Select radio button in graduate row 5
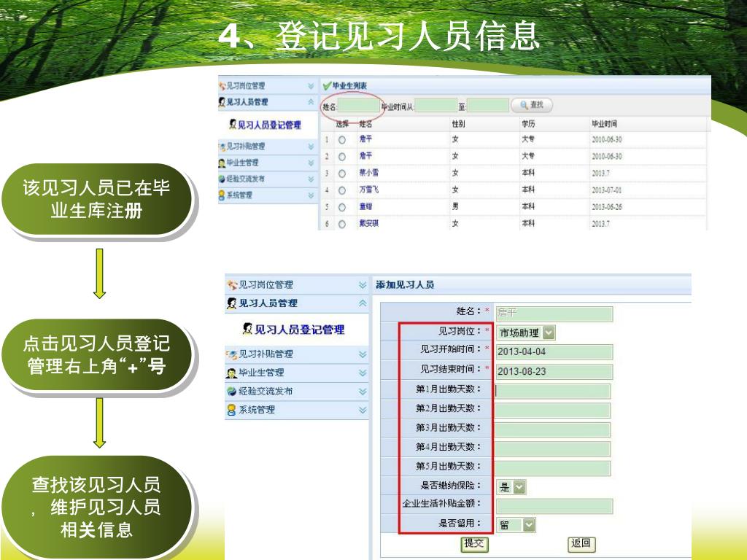 pyautogui.click(x=342, y=207)
